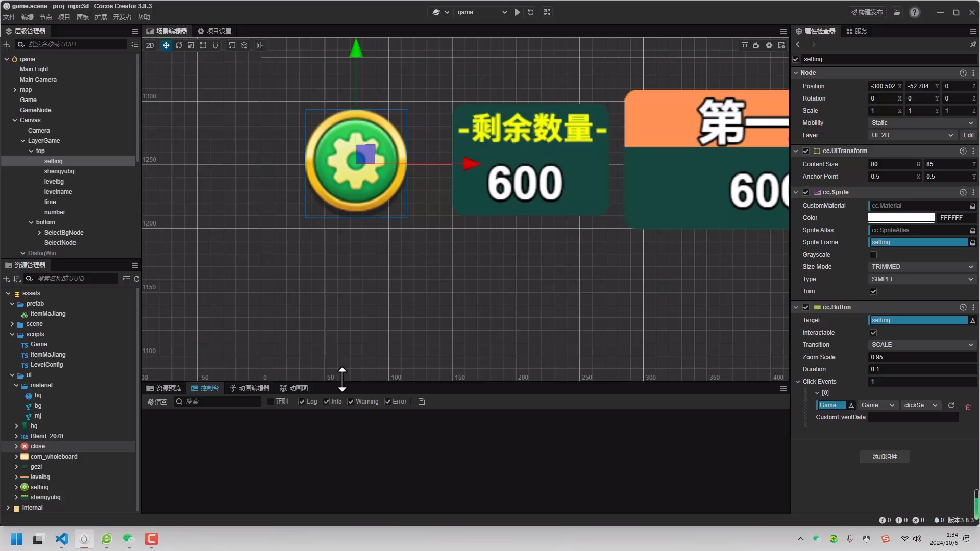This screenshot has width=980, height=551.
Task: Switch scene view to 2D mode
Action: click(x=150, y=45)
